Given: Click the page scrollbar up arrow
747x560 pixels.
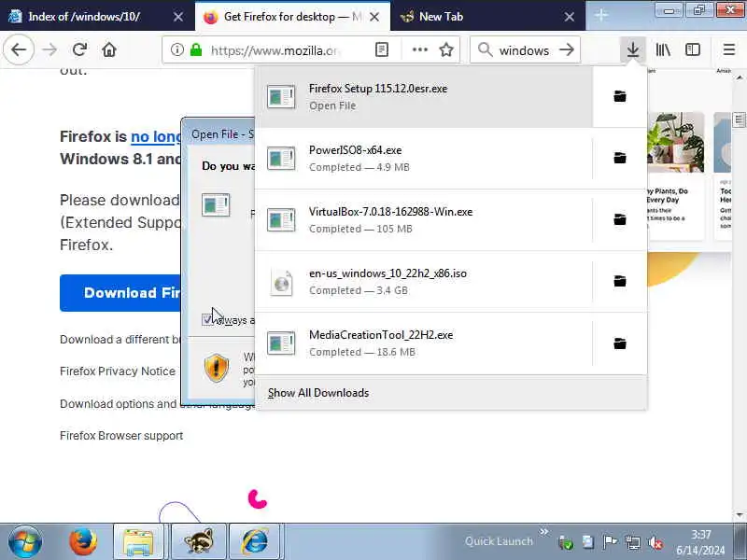Looking at the screenshot, I should (739, 77).
